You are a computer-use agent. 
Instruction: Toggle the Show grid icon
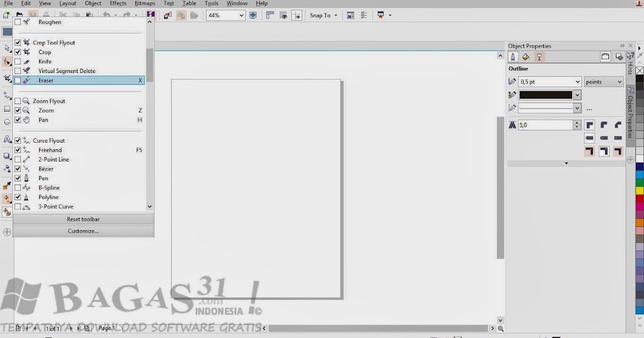tap(283, 16)
